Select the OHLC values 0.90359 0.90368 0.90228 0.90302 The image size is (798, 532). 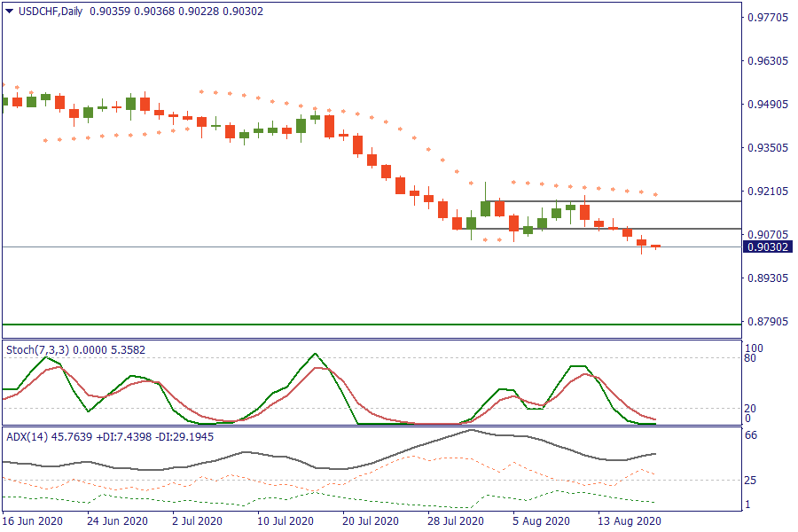point(176,12)
